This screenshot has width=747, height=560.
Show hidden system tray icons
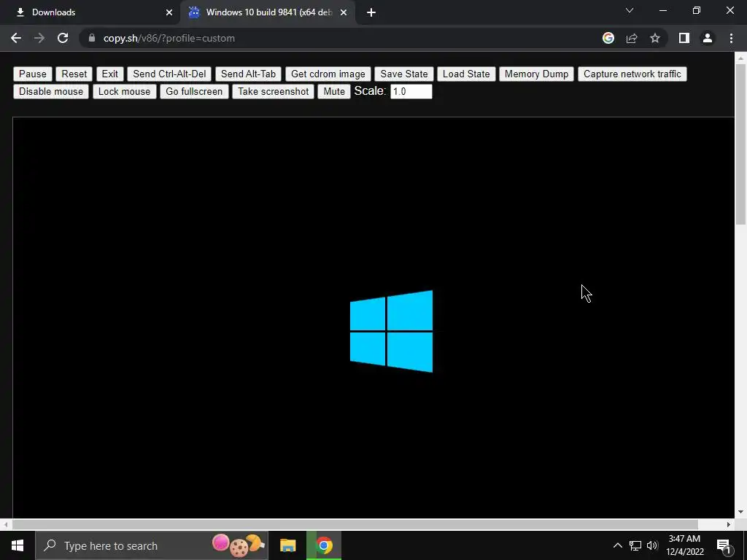617,545
